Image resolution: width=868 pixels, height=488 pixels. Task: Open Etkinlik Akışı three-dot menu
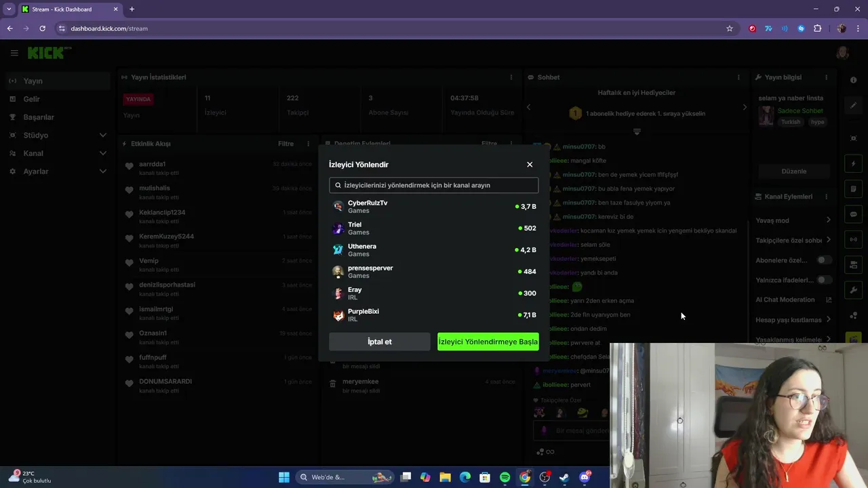[x=308, y=144]
